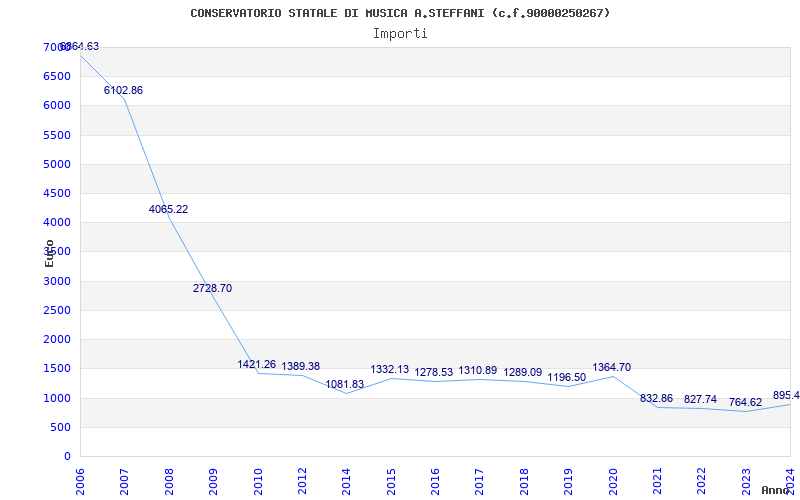Viewport: 800px width, 500px height.
Task: Click the 2023 x-axis year label
Action: tap(746, 481)
